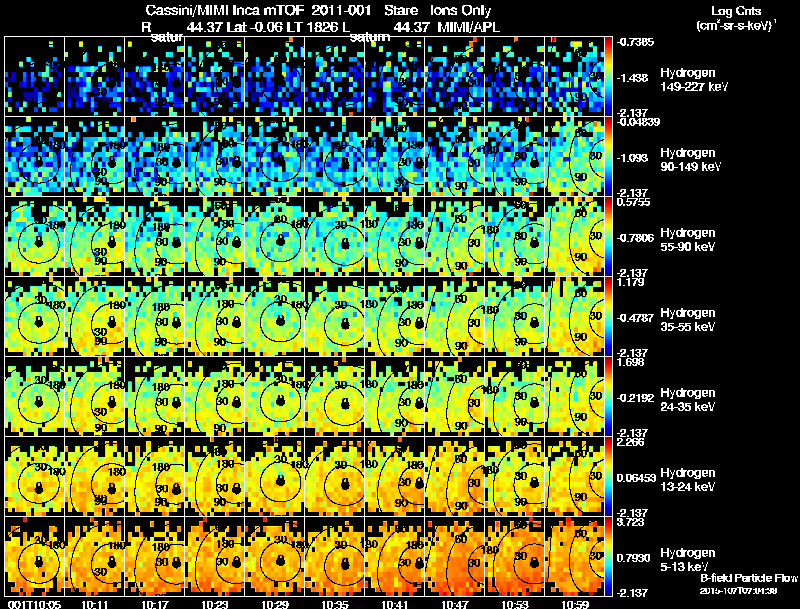The height and width of the screenshot is (609, 800).
Task: Select the Hydrogen 55-90 keV label
Action: click(x=688, y=240)
